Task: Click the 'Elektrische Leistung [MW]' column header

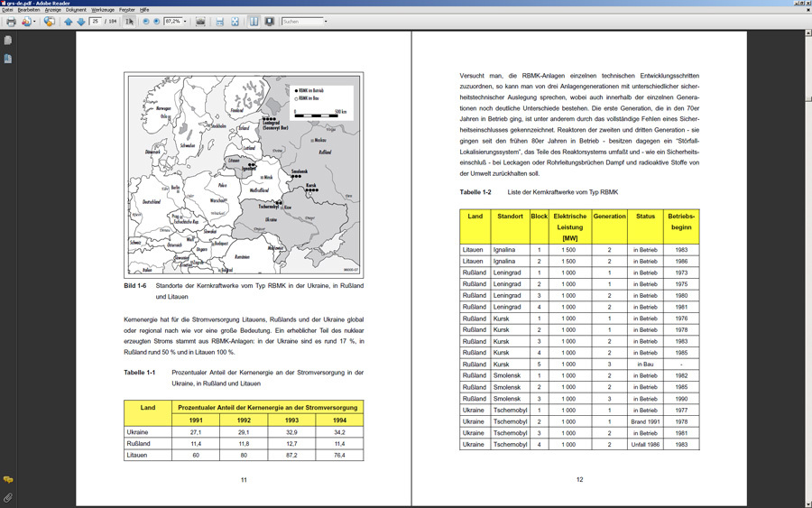Action: [569, 227]
